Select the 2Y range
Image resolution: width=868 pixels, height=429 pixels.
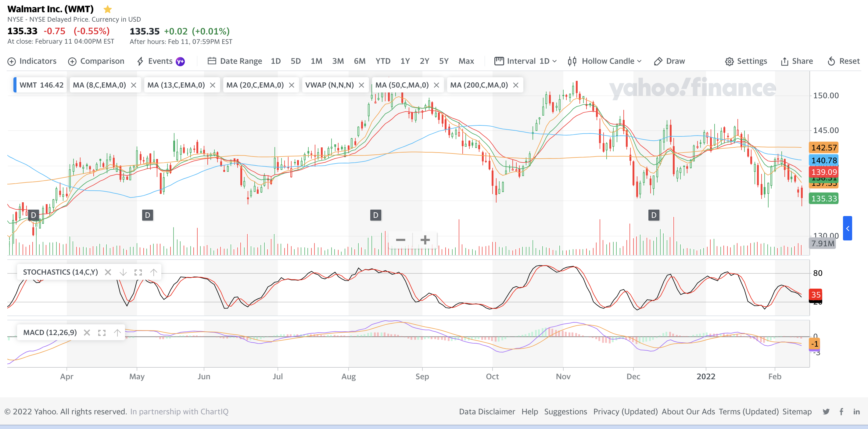click(x=424, y=61)
